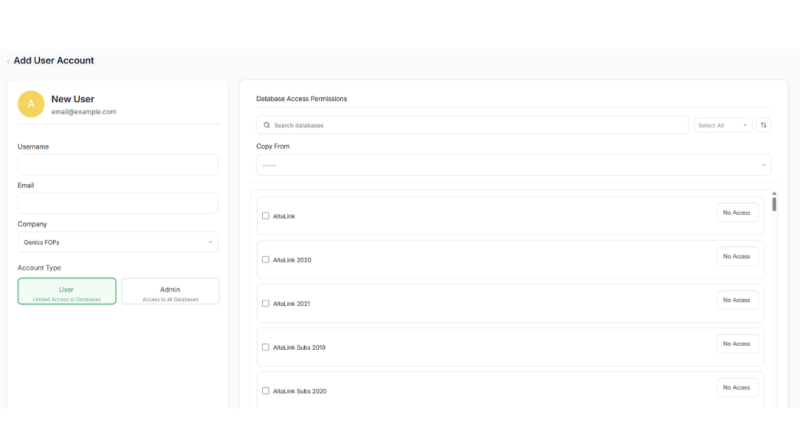Change No Access for AltaLink Subs 2020
The height and width of the screenshot is (441, 800).
737,387
